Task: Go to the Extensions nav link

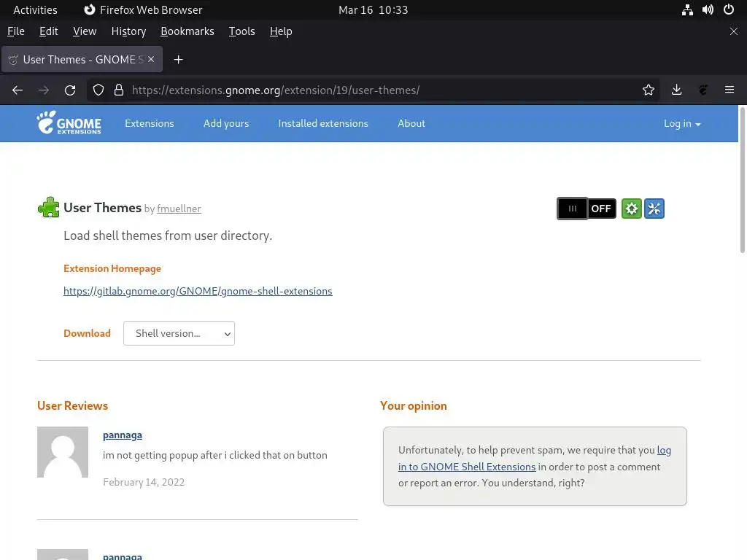Action: [150, 123]
